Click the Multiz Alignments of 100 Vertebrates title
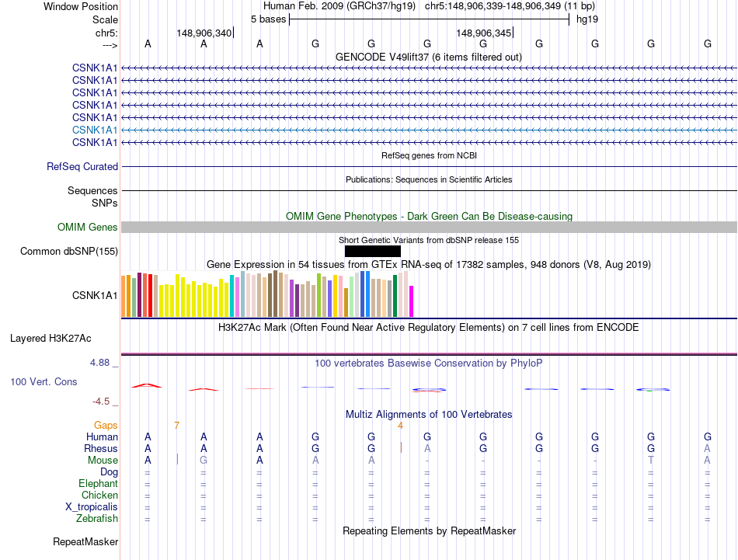The width and height of the screenshot is (738, 560). (x=429, y=414)
